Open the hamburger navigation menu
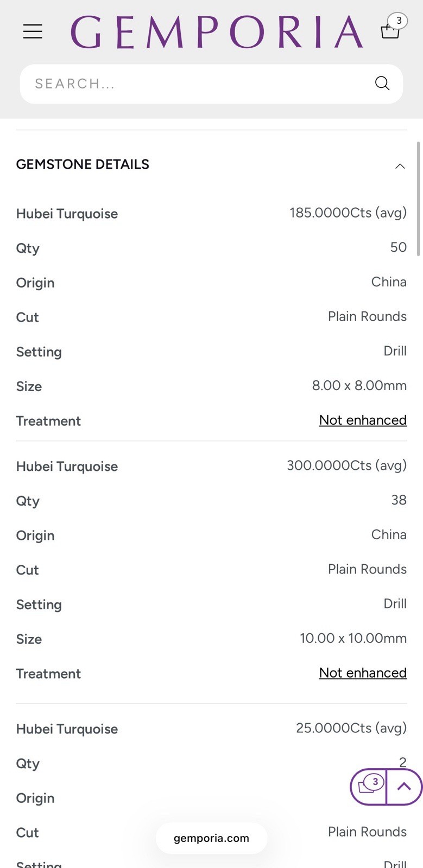 [x=33, y=31]
